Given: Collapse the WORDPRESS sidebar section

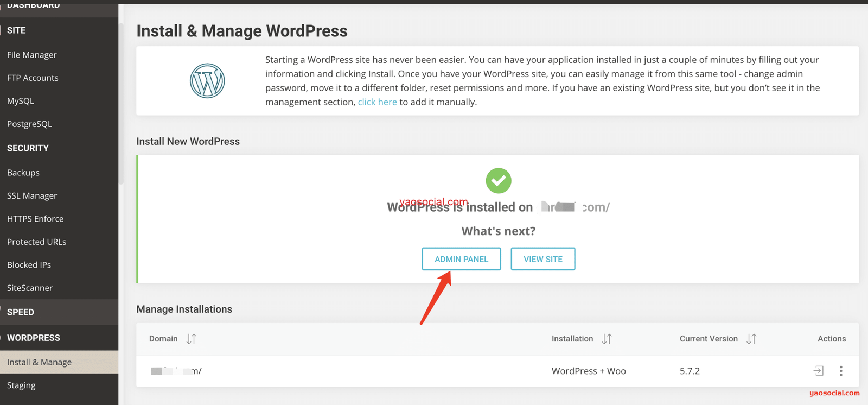Looking at the screenshot, I should click(34, 338).
